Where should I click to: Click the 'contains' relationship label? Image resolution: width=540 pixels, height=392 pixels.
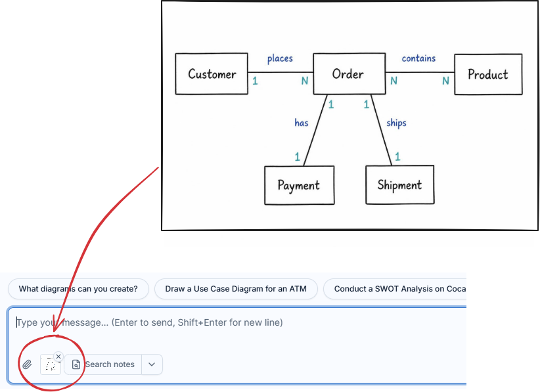tap(418, 58)
